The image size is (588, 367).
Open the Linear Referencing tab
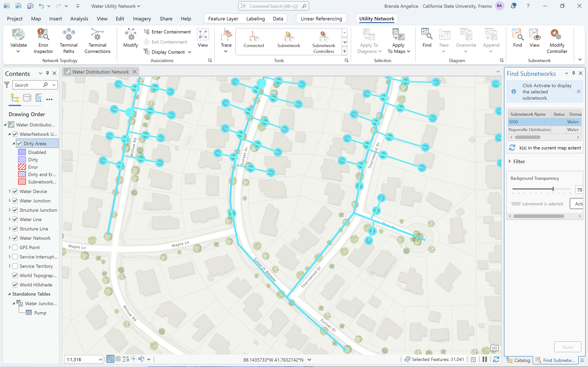point(321,19)
